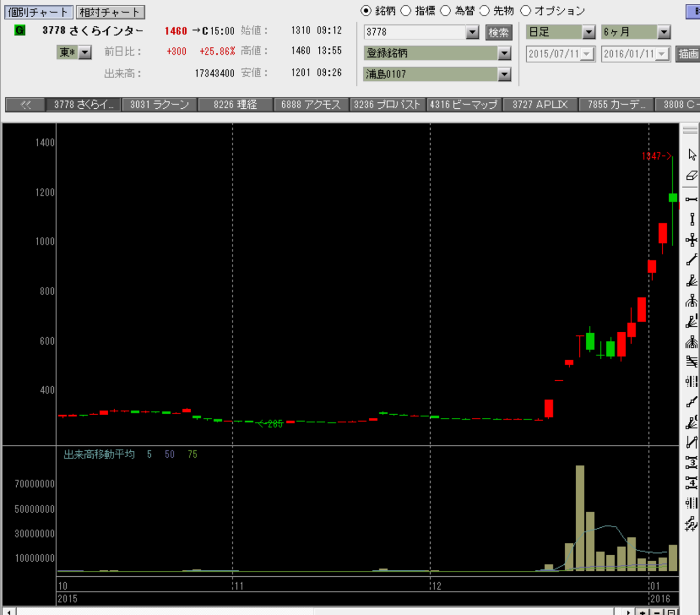Select the 銘柄 radio button

(366, 11)
